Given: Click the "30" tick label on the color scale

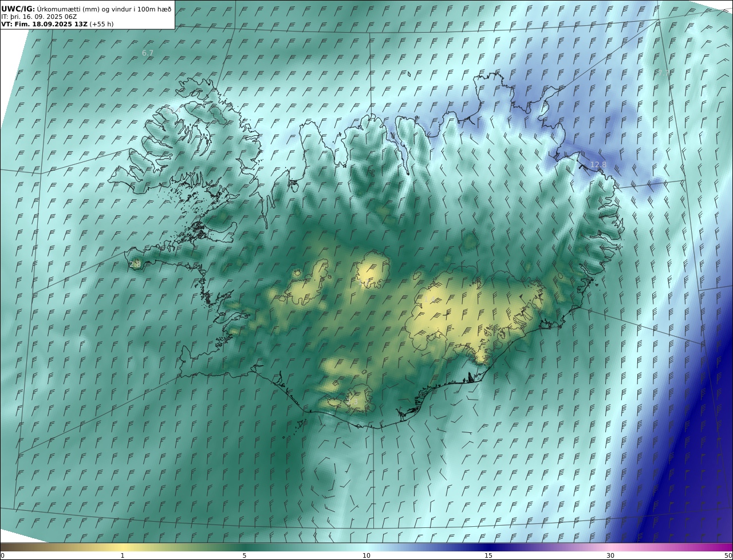Looking at the screenshot, I should 610,555.
